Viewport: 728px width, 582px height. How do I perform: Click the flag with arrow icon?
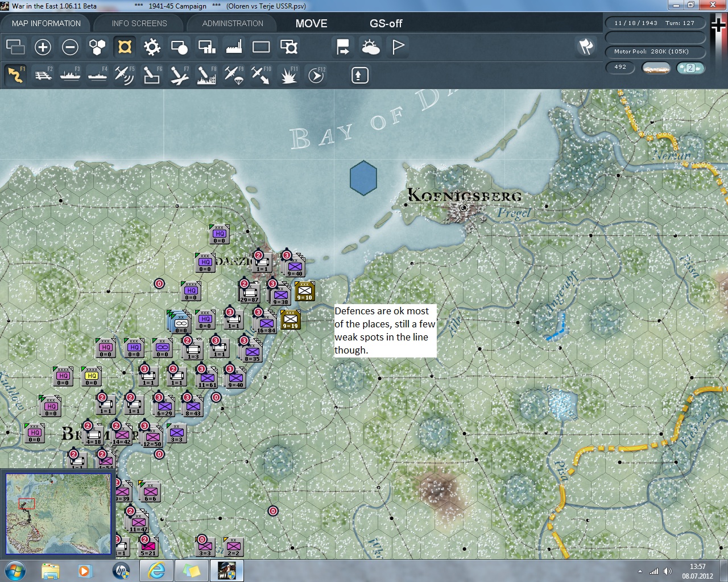(343, 47)
